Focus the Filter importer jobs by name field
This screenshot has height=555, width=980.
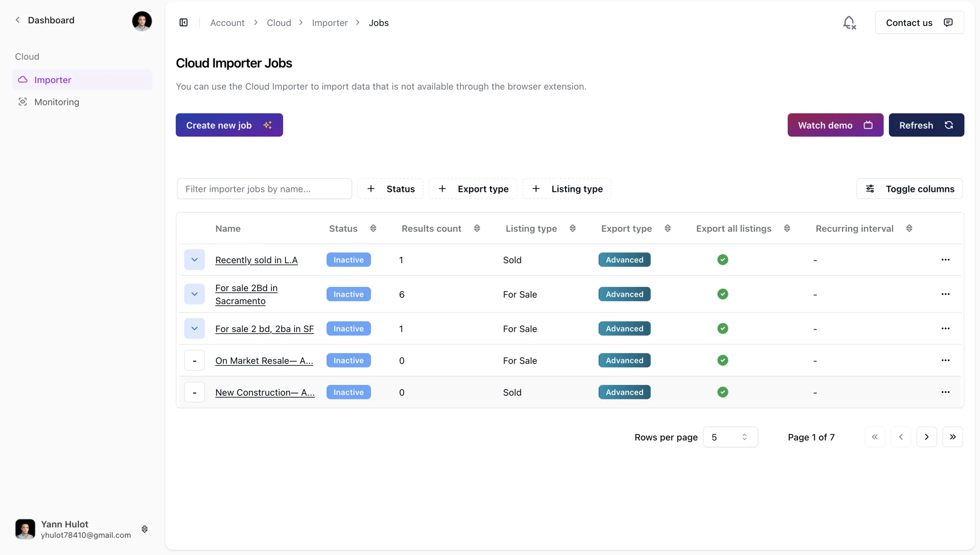point(264,189)
